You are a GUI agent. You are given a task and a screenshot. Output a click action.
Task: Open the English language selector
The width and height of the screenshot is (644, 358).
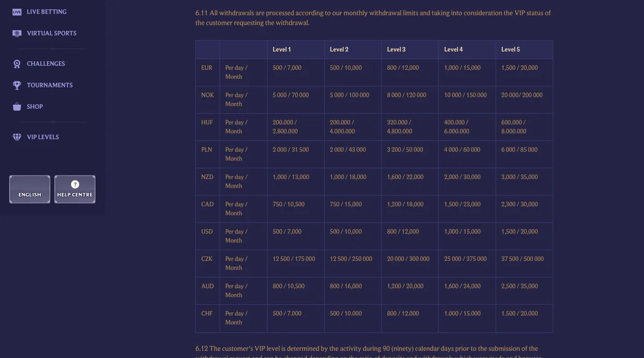pyautogui.click(x=30, y=189)
